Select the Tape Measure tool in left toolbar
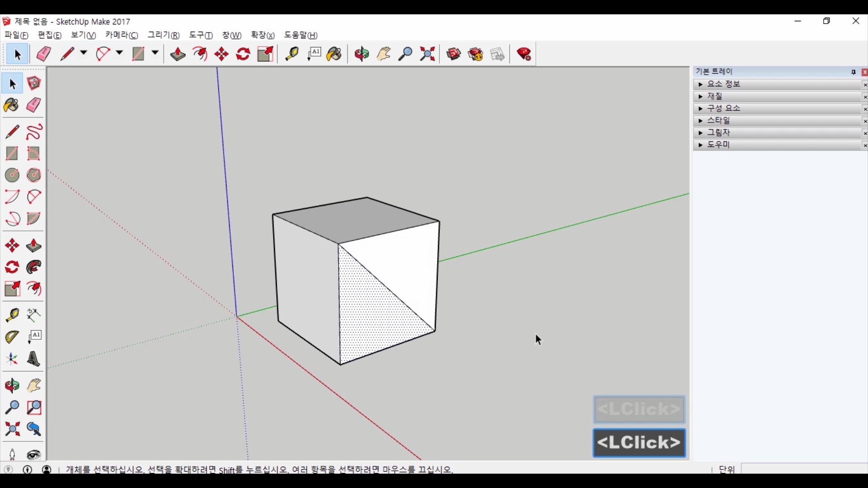 [12, 315]
